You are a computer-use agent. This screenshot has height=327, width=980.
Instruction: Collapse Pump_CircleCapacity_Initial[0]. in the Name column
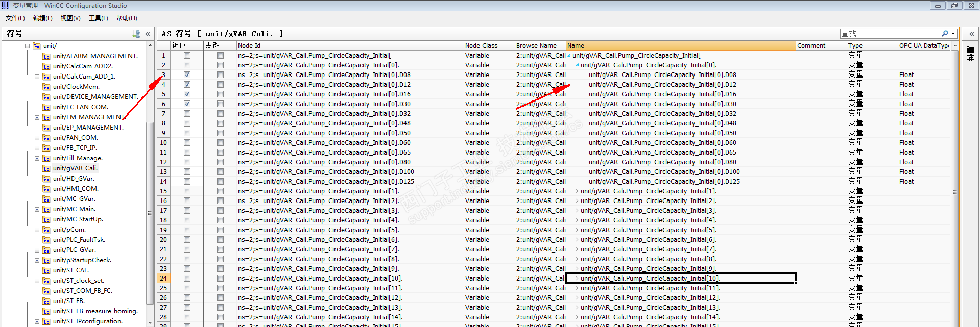click(577, 65)
